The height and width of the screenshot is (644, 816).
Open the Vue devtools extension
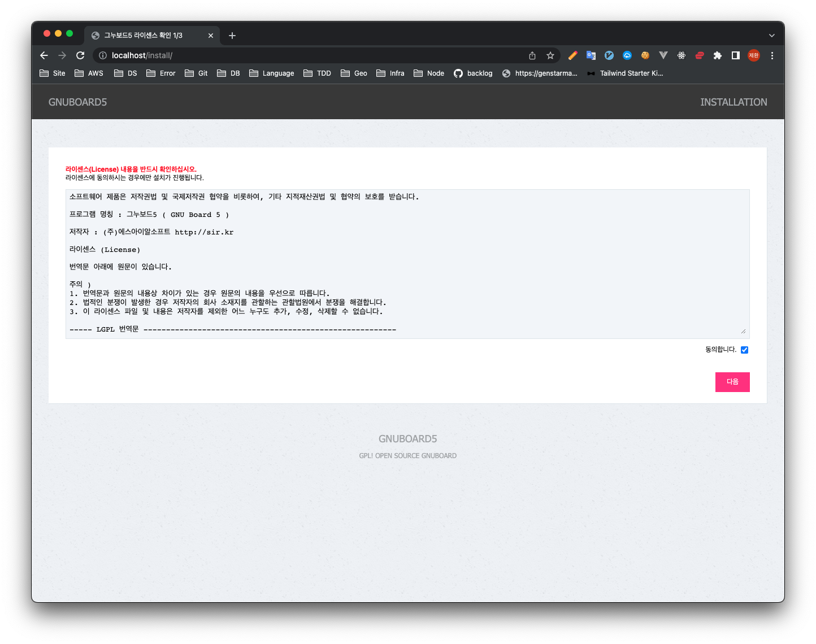[x=663, y=55]
